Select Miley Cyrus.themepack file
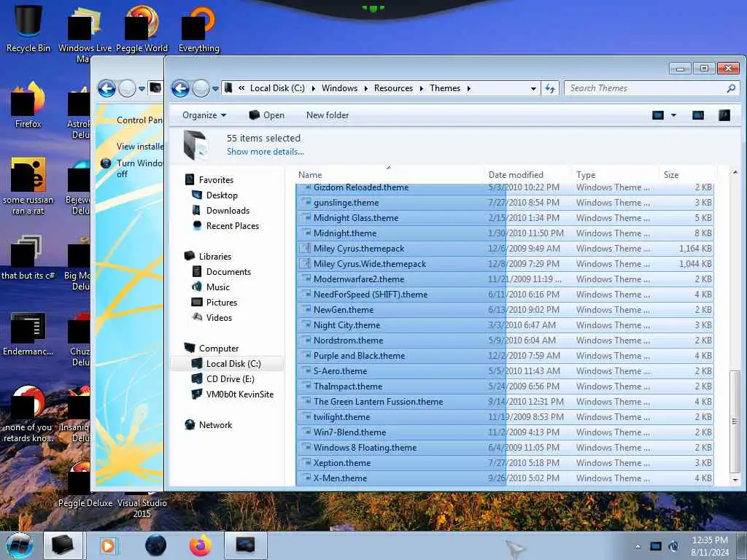This screenshot has width=747, height=560. (x=505, y=249)
